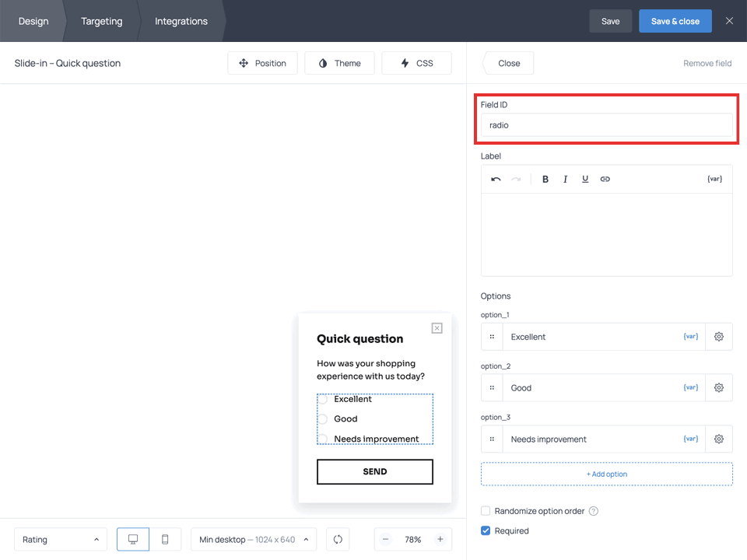Apply underline formatting in the Label toolbar
Image resolution: width=747 pixels, height=560 pixels.
[x=584, y=178]
